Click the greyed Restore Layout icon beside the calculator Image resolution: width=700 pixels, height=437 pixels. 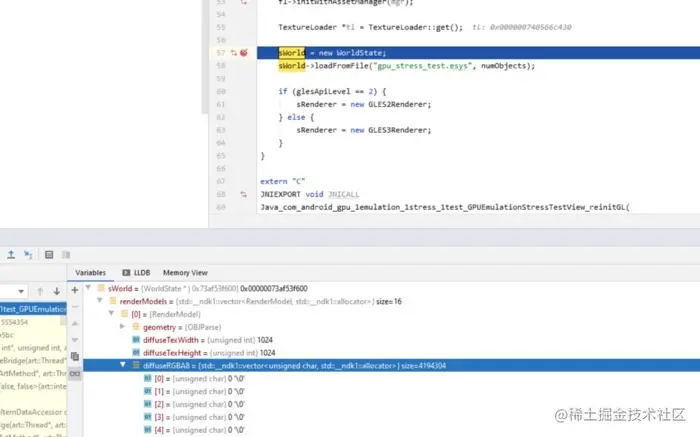tap(66, 254)
